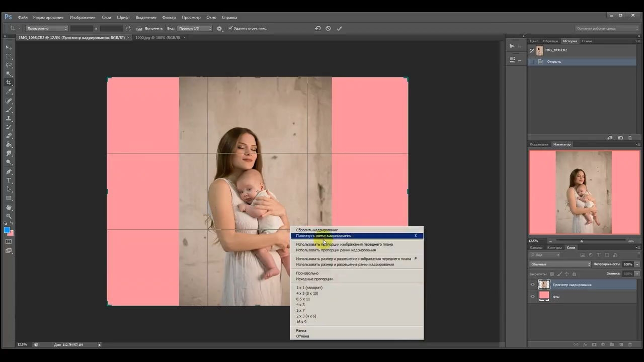Select the Magic Wand tool
The width and height of the screenshot is (644, 362).
pos(9,74)
